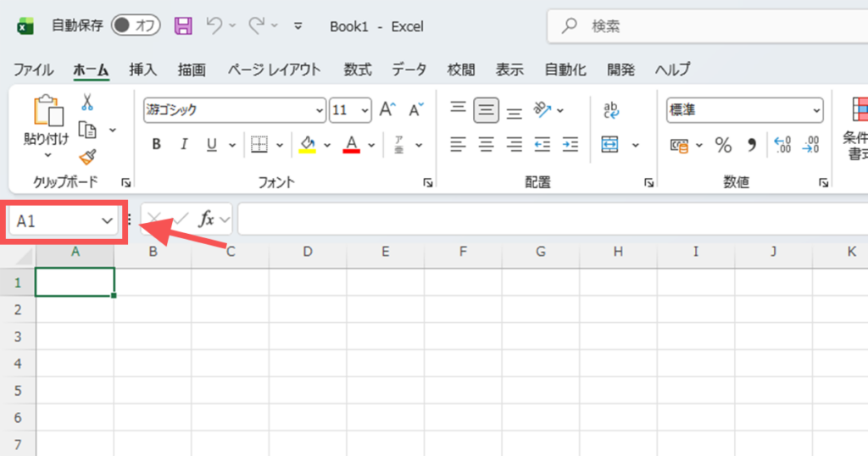Switch to the 表示 tab
The width and height of the screenshot is (868, 456).
click(509, 70)
